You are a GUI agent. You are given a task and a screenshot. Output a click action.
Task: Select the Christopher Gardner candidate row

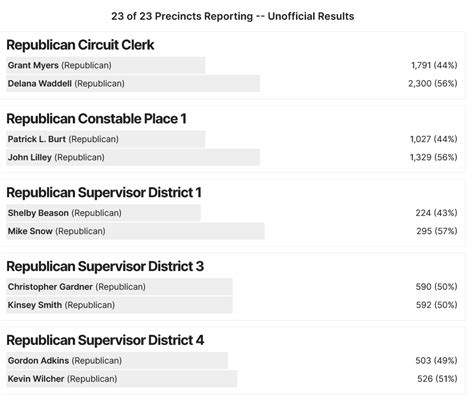[x=232, y=287]
